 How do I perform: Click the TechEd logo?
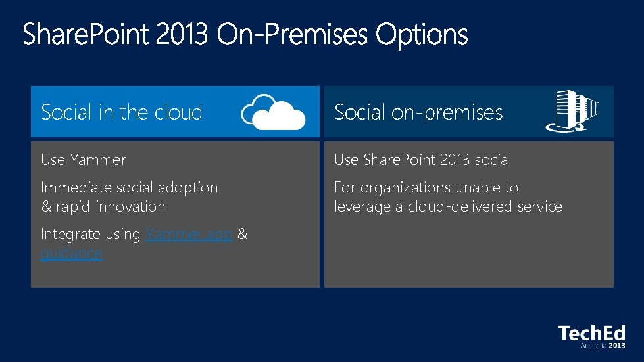591,333
